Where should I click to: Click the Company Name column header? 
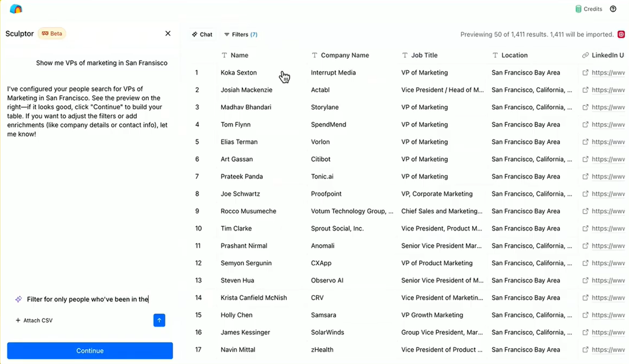click(340, 55)
